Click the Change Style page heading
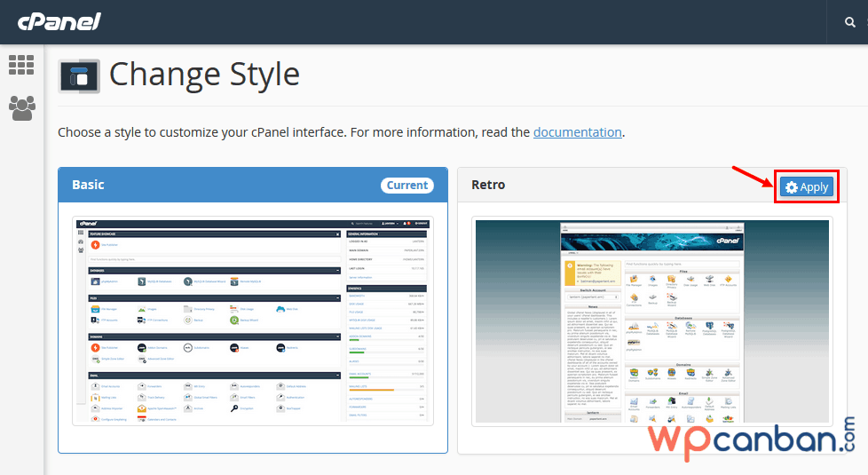The height and width of the screenshot is (475, 868). pyautogui.click(x=204, y=74)
